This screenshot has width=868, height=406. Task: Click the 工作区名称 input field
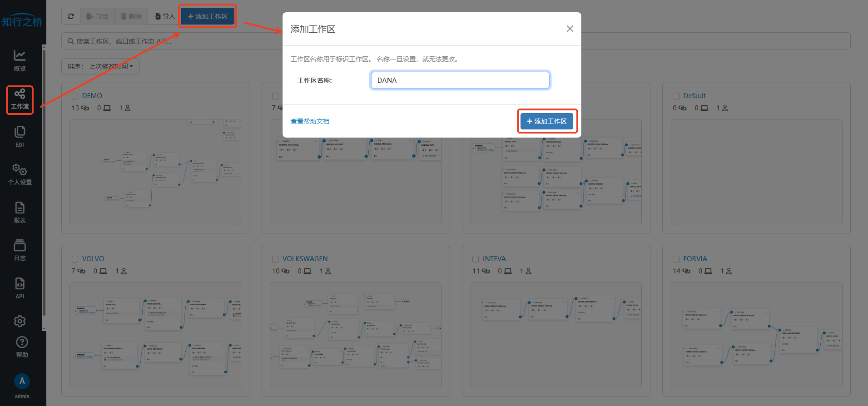point(460,80)
